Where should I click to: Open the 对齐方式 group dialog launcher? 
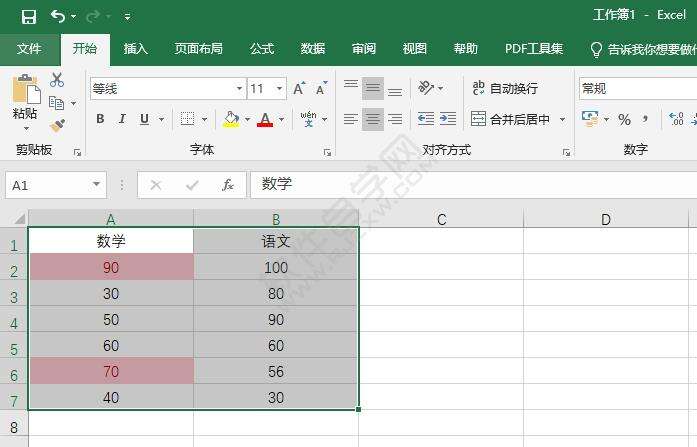[x=566, y=152]
